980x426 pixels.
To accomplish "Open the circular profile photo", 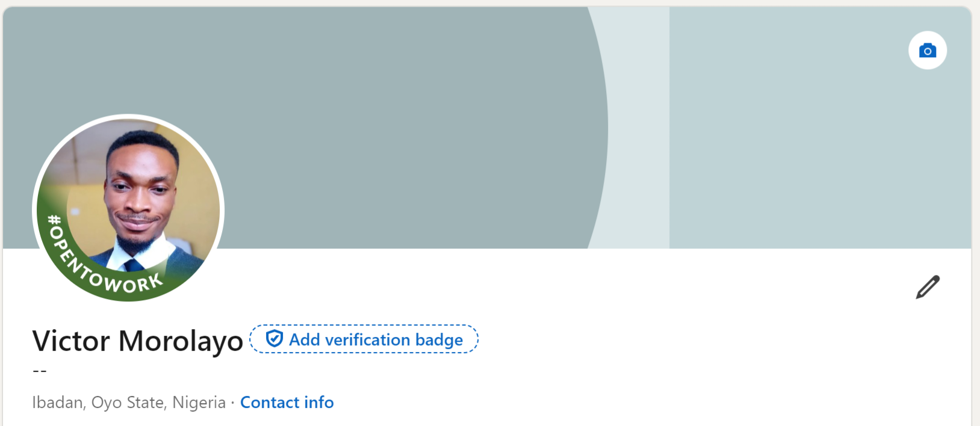I will pos(128,208).
